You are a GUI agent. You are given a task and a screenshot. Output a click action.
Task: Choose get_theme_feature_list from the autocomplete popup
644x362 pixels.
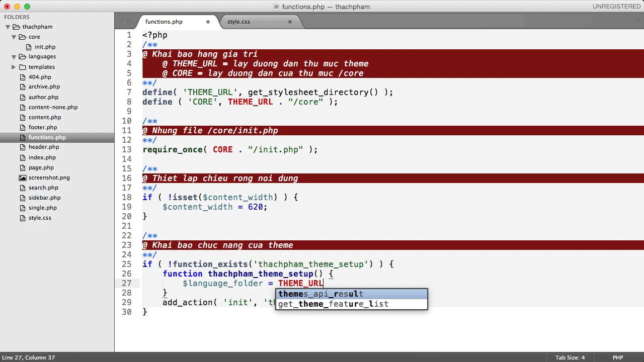(x=351, y=304)
